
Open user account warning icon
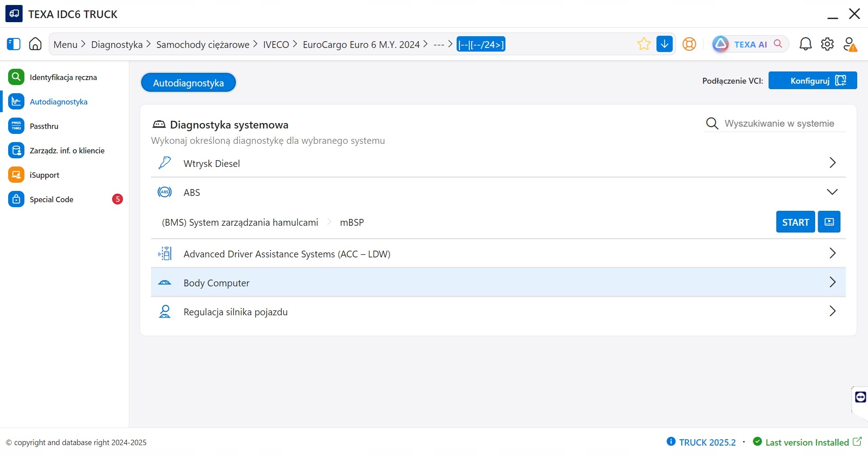[x=850, y=44]
